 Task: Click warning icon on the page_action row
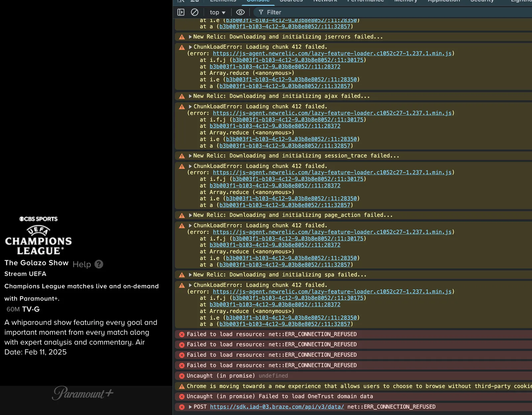click(x=182, y=216)
